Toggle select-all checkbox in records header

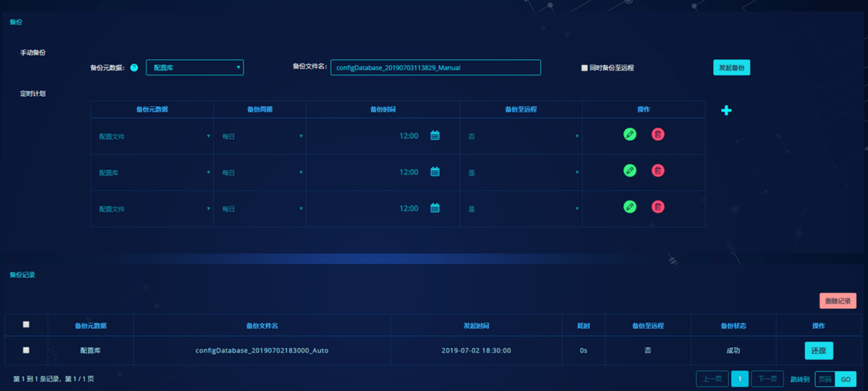[26, 324]
